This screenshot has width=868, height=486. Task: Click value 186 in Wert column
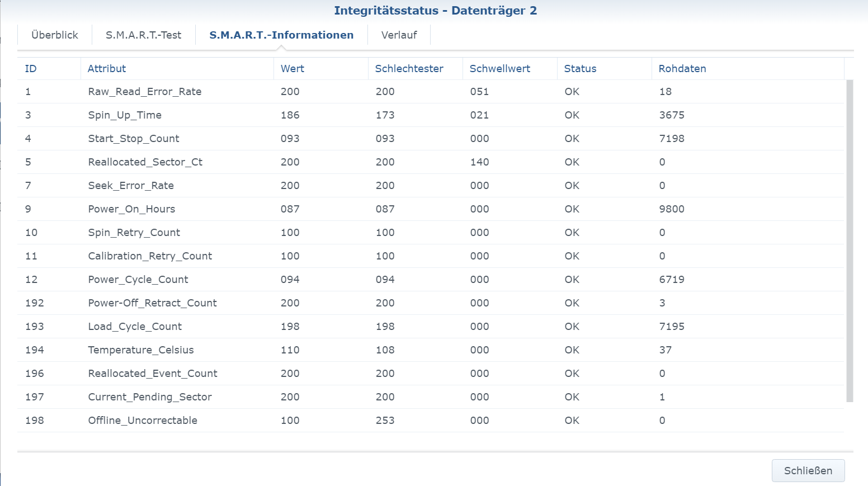[x=290, y=115]
